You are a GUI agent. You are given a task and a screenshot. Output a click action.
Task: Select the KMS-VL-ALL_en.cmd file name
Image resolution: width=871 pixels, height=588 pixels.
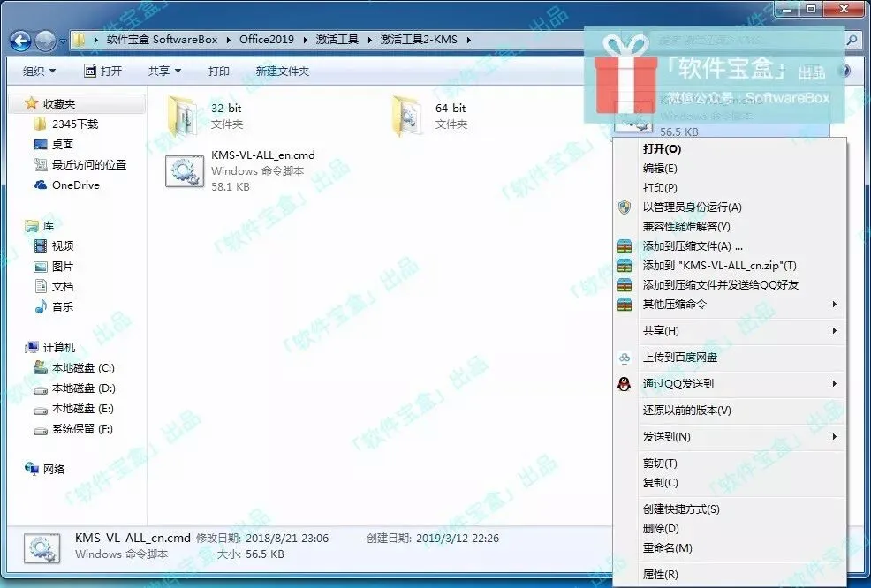pyautogui.click(x=262, y=155)
